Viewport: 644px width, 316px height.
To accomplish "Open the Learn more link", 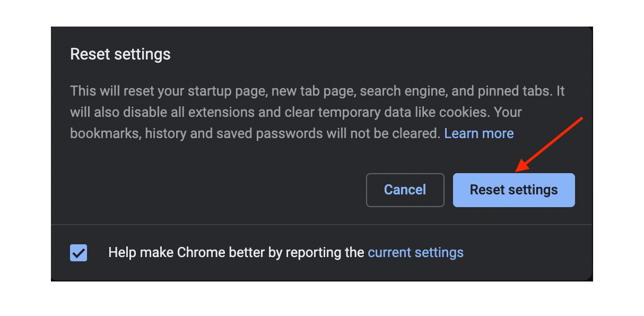I will coord(478,133).
